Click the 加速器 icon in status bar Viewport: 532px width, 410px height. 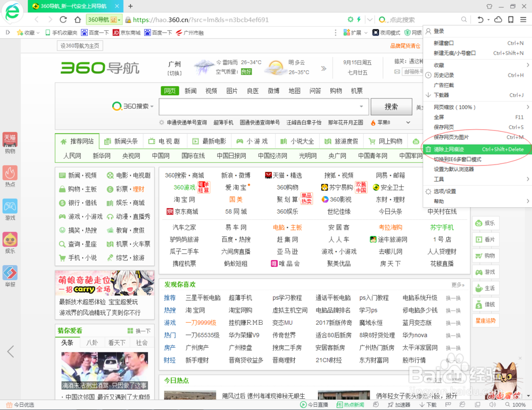[x=400, y=405]
